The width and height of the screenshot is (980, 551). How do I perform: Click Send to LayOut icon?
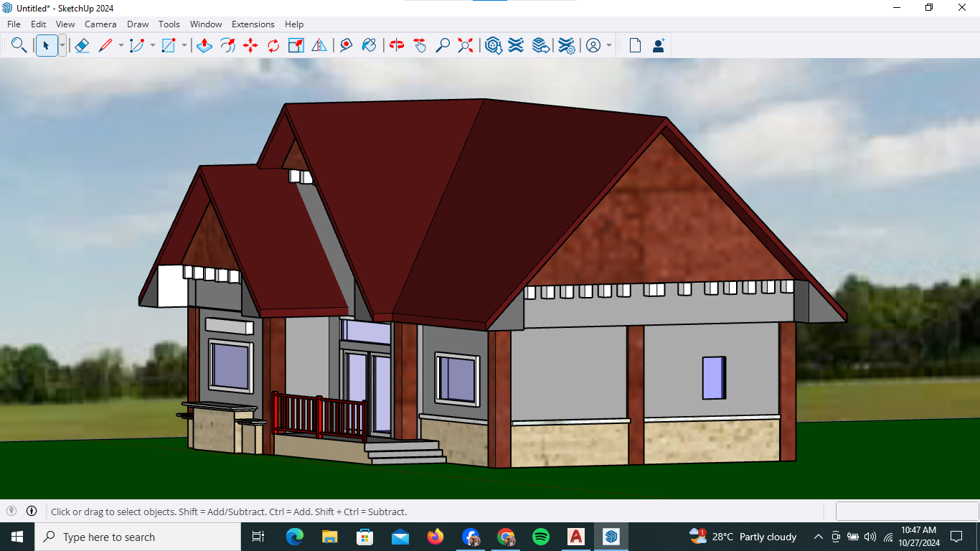point(541,45)
